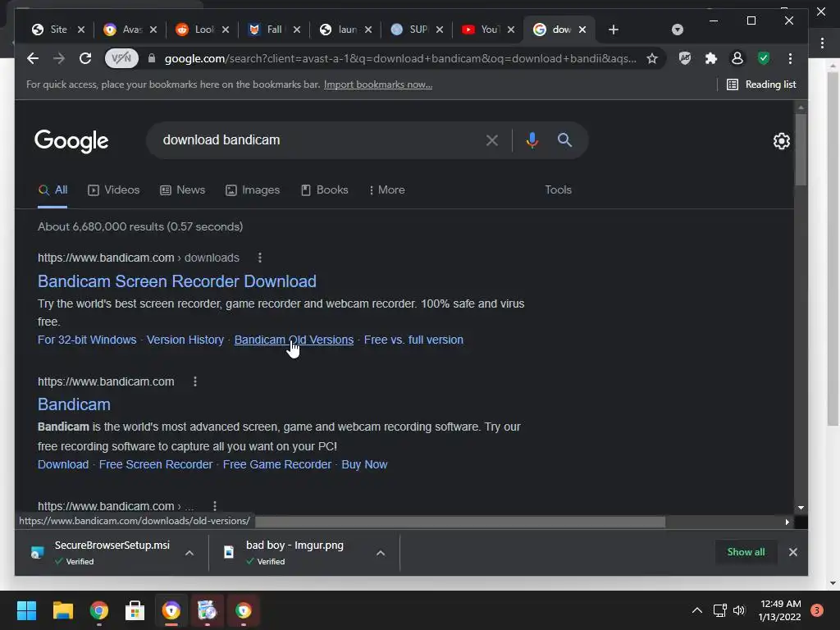Open the Adblock shield extension icon
The height and width of the screenshot is (630, 840).
(x=685, y=58)
